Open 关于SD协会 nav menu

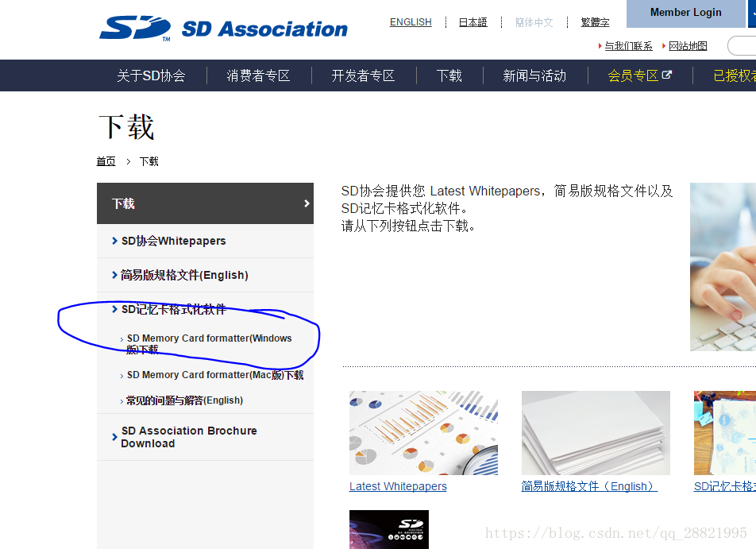pos(151,75)
